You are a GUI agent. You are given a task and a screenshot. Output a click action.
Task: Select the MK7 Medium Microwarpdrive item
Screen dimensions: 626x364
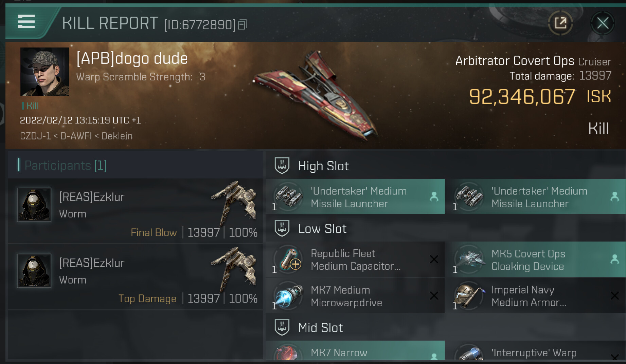coord(355,296)
